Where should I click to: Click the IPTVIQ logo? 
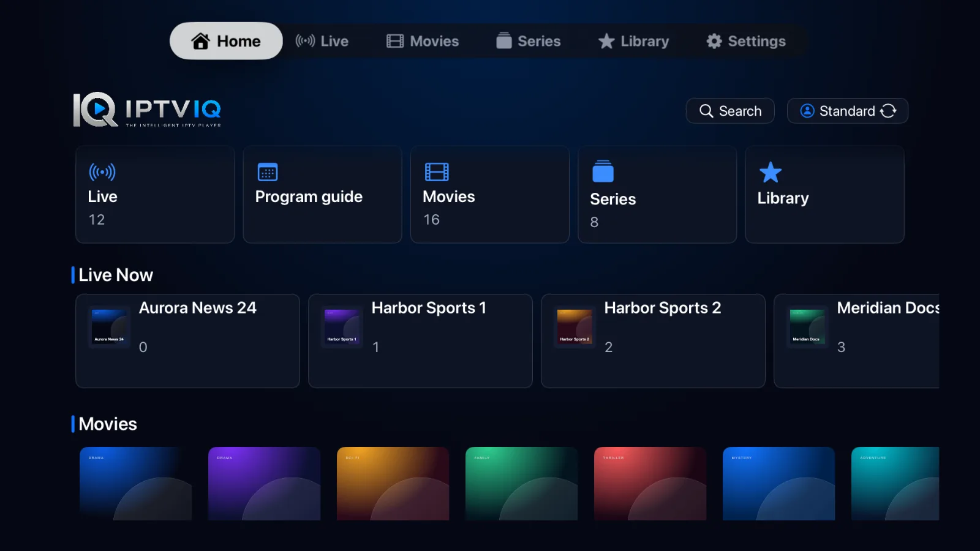(147, 110)
